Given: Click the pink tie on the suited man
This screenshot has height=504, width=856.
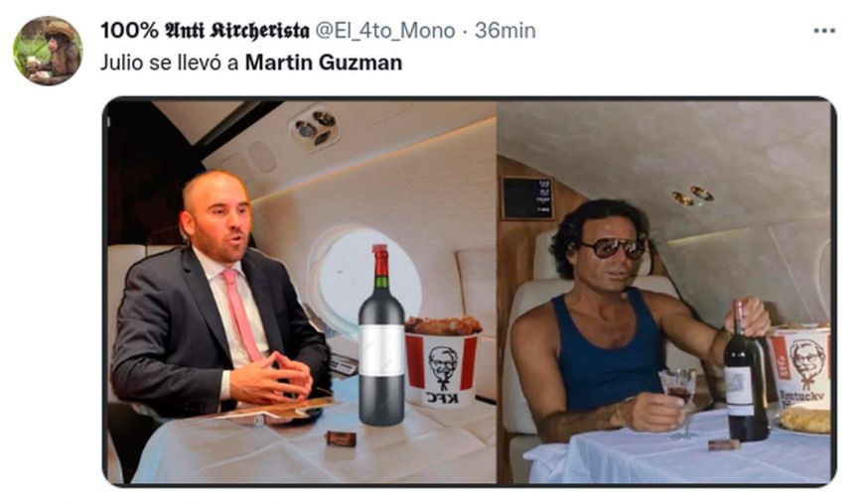Looking at the screenshot, I should click(242, 315).
